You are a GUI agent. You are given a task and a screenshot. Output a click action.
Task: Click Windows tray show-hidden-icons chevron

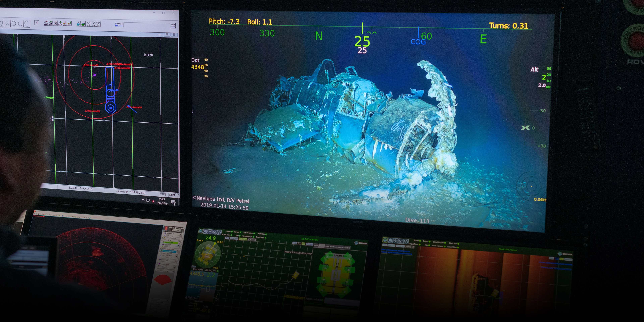coord(143,200)
